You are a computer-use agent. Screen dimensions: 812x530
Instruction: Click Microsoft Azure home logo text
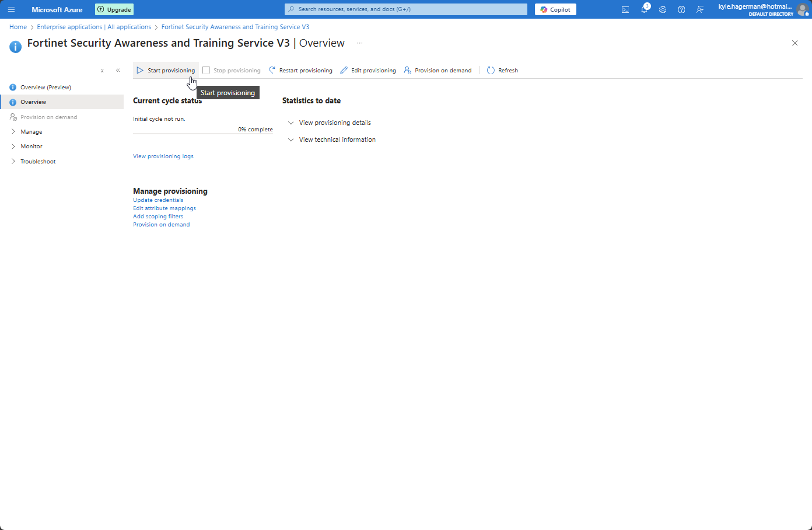coord(57,9)
